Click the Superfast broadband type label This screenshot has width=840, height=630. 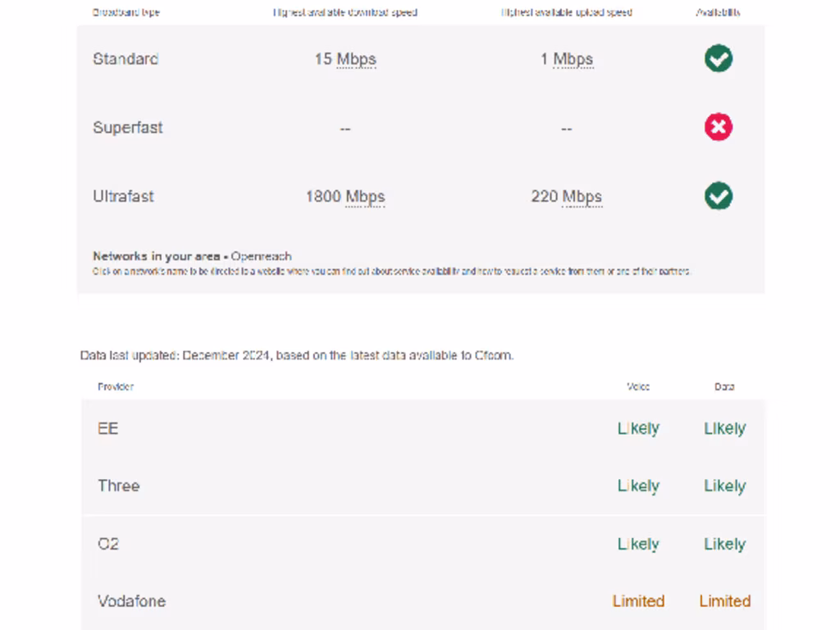[x=127, y=128]
